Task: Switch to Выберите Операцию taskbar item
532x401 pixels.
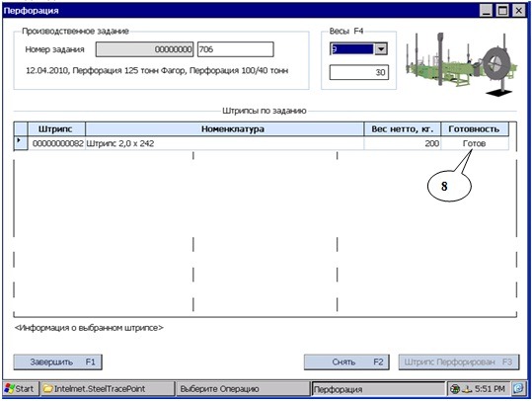Action: 242,389
